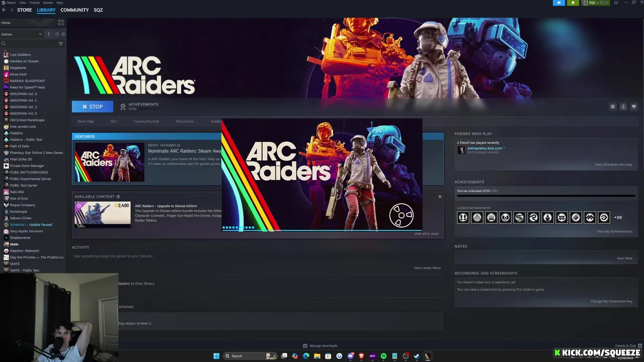Click View Latest News
Viewport: 644px width, 362px height.
point(427,268)
